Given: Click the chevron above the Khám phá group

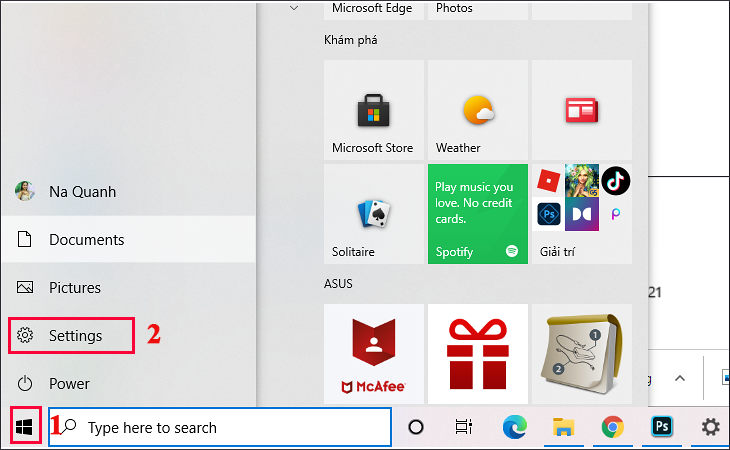Looking at the screenshot, I should click(294, 8).
